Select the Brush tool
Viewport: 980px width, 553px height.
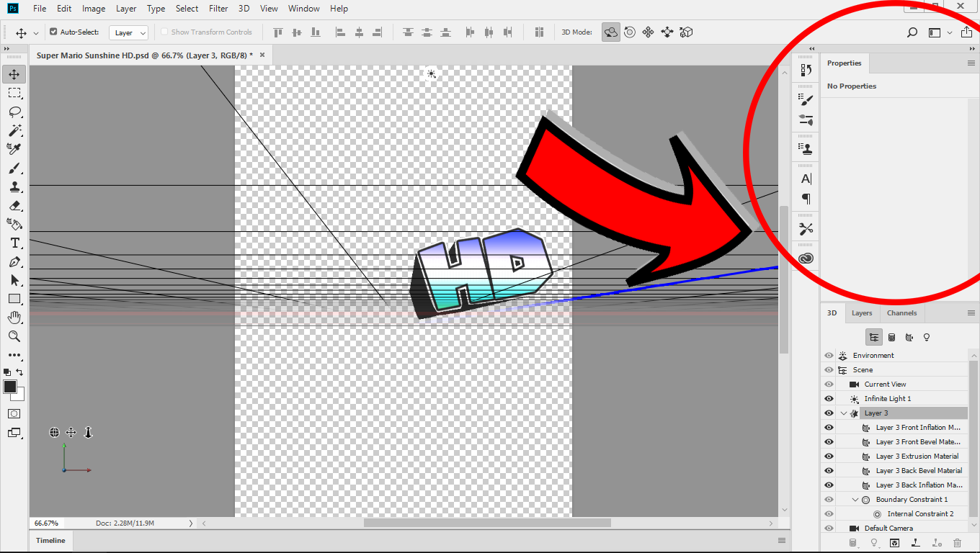[x=14, y=168]
